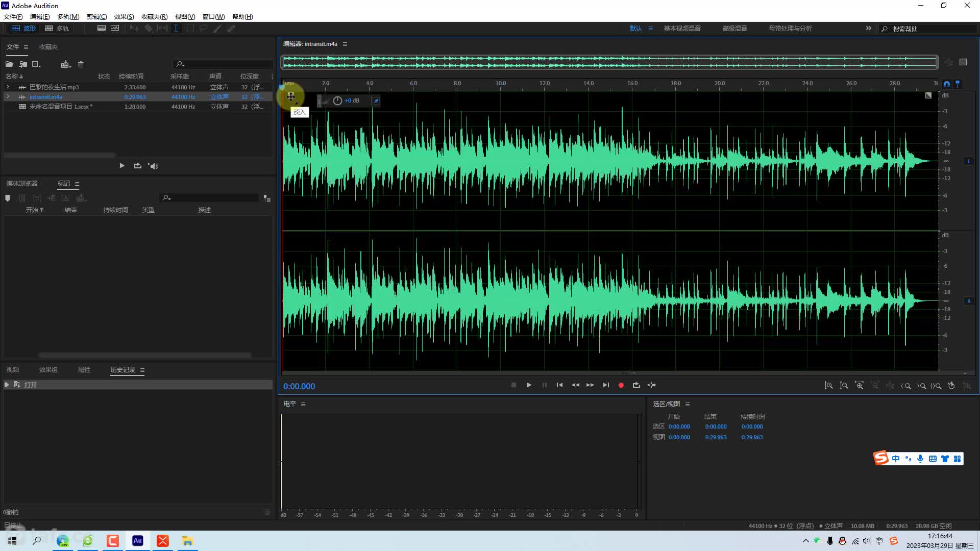The height and width of the screenshot is (551, 980).
Task: Toggle right channel R enable
Action: click(x=968, y=302)
